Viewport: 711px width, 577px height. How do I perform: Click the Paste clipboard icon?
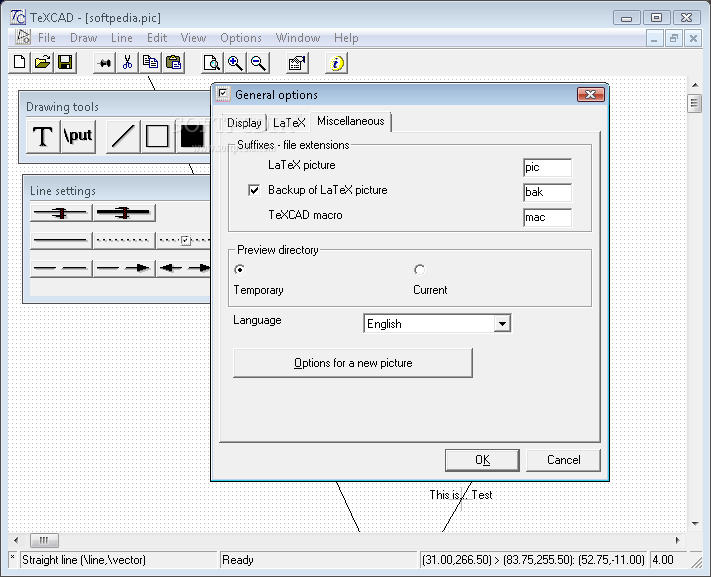click(x=174, y=63)
